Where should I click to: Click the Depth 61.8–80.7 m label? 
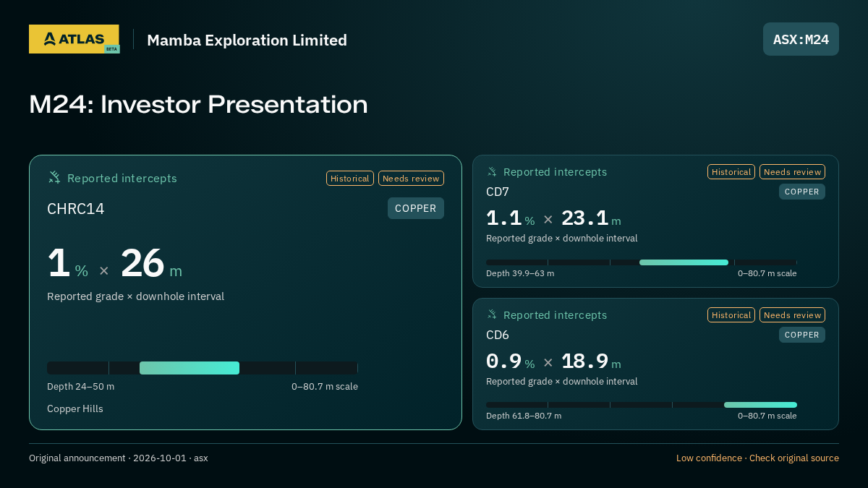[524, 416]
